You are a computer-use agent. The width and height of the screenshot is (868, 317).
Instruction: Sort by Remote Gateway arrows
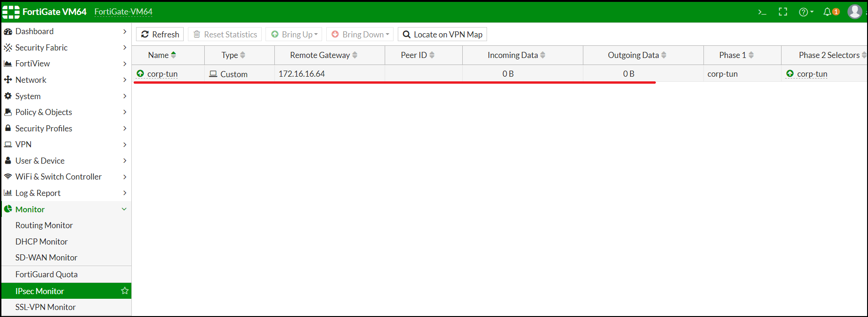(355, 55)
